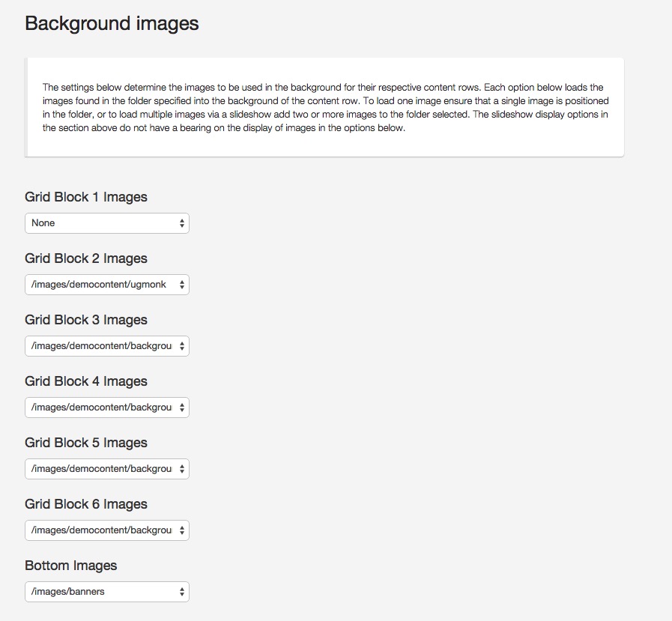Click the up-down arrows icon on Grid Block 2 select
Screen dimensions: 672x621
tap(182, 285)
